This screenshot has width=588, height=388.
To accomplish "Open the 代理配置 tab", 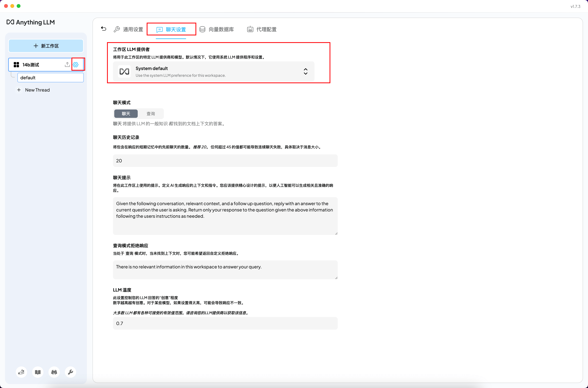I will point(262,29).
